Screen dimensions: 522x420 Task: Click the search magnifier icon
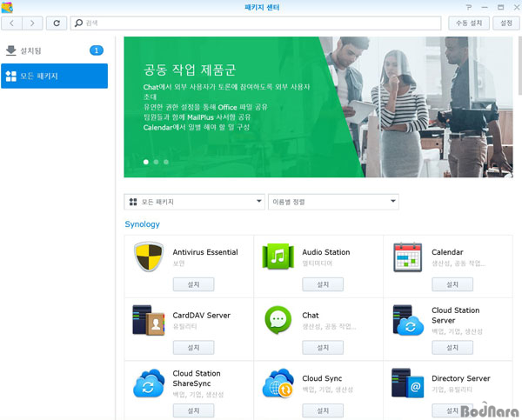click(78, 23)
